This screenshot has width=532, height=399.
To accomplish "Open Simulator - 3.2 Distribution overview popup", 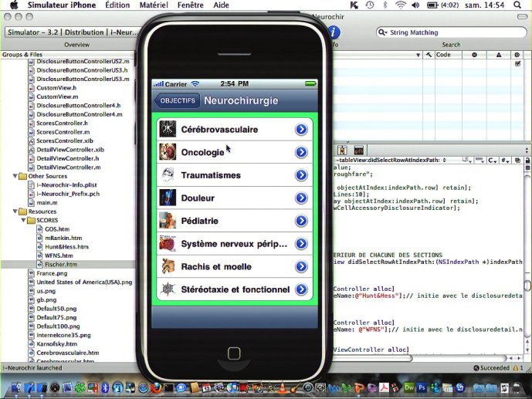I will (x=73, y=32).
